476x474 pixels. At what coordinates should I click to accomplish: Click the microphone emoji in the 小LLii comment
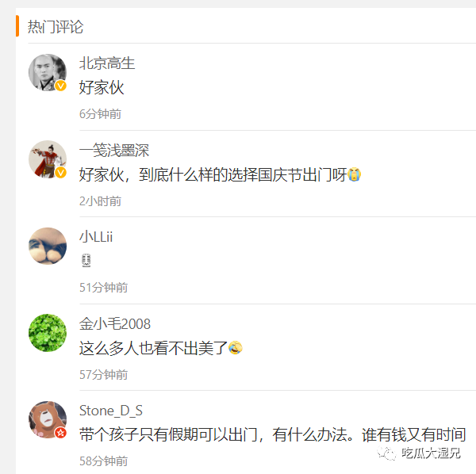86,261
